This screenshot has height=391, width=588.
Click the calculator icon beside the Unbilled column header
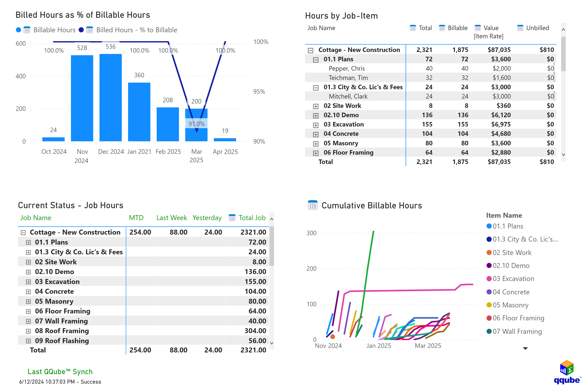point(520,28)
